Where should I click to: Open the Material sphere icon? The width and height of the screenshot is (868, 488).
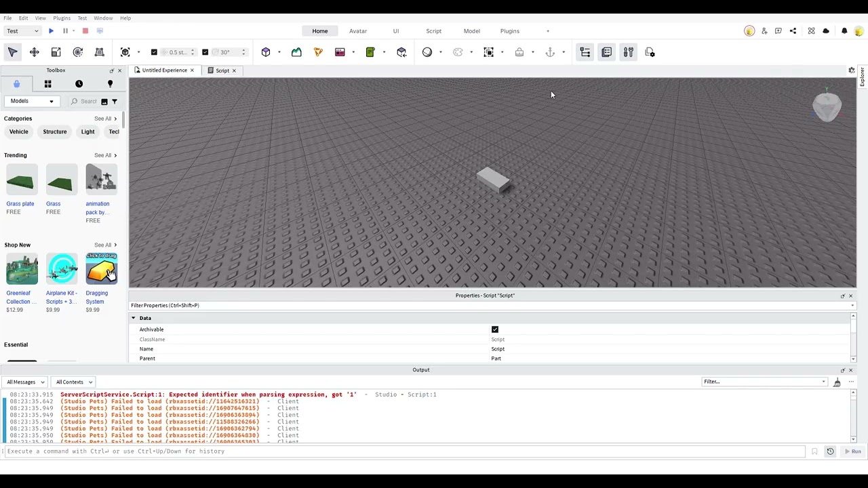(427, 52)
